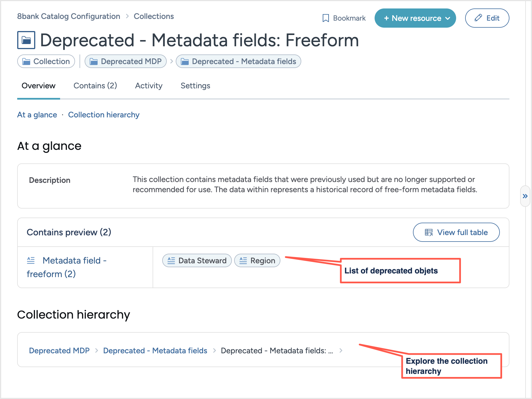Click the Bookmark flag icon
532x399 pixels.
click(x=326, y=18)
